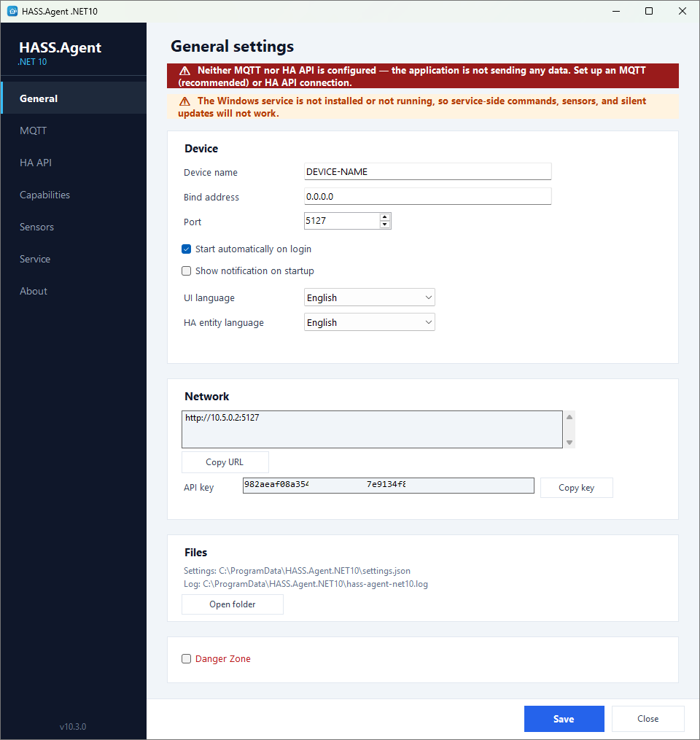This screenshot has width=700, height=740.
Task: Focus the Device name field
Action: tap(427, 172)
